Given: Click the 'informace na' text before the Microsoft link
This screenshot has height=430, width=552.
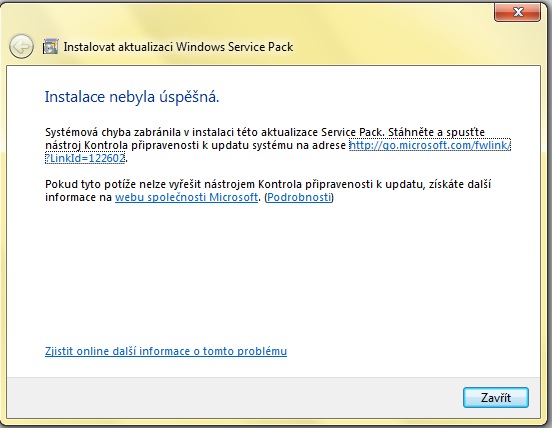Looking at the screenshot, I should tap(79, 197).
